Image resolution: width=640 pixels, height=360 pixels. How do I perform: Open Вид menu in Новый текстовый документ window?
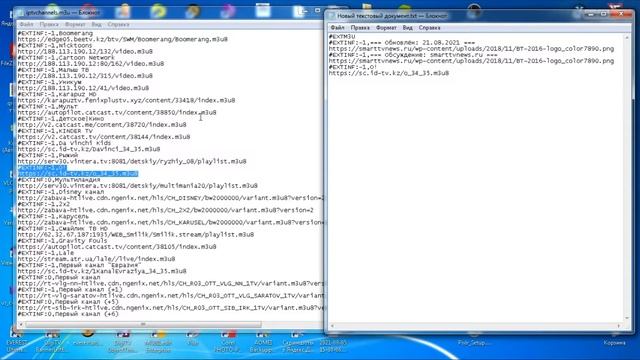coord(407,28)
